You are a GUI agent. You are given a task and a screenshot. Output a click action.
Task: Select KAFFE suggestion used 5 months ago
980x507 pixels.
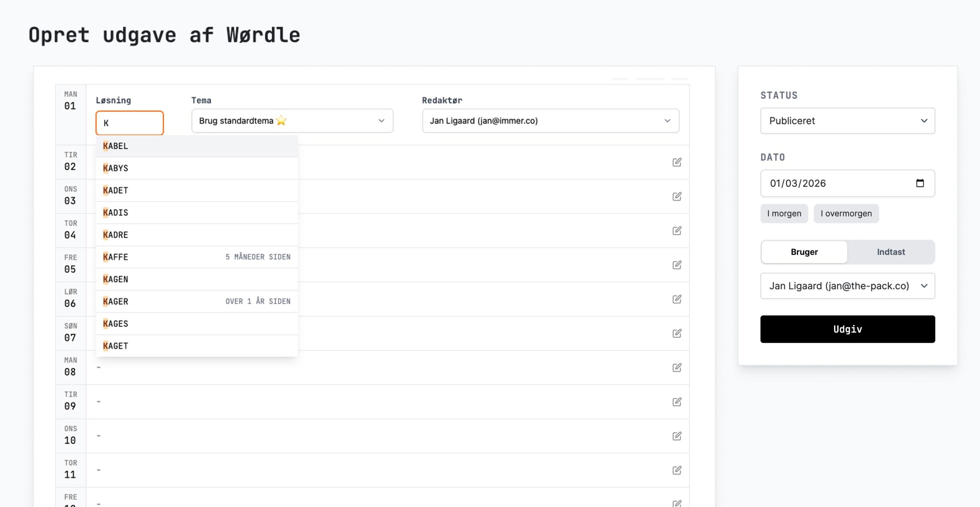click(196, 257)
